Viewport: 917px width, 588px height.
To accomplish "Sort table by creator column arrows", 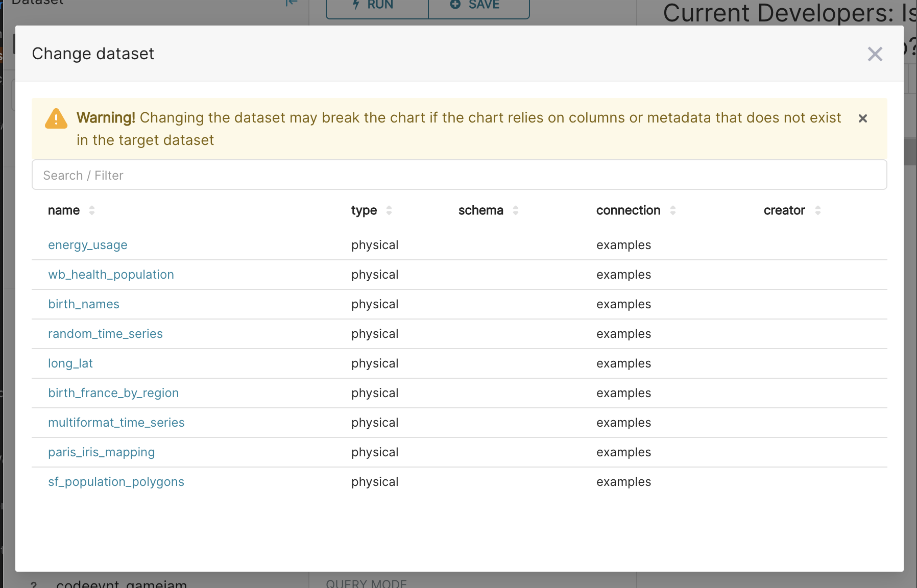I will pyautogui.click(x=818, y=210).
